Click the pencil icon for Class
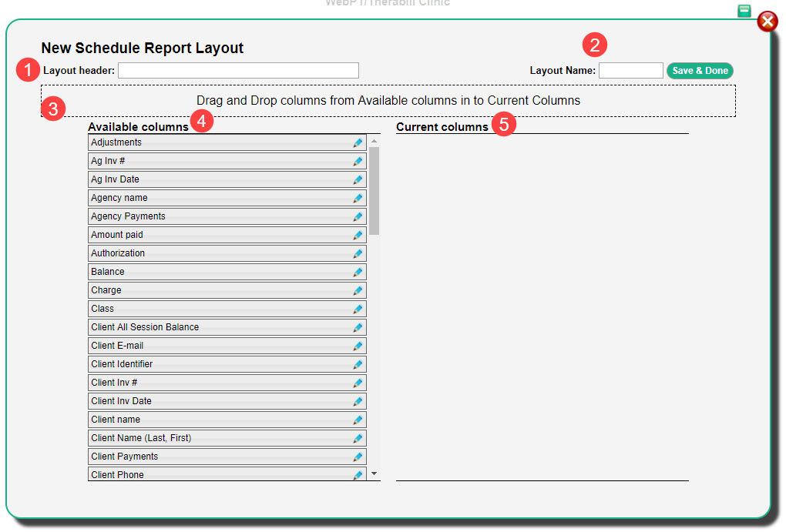786x532 pixels. (358, 309)
